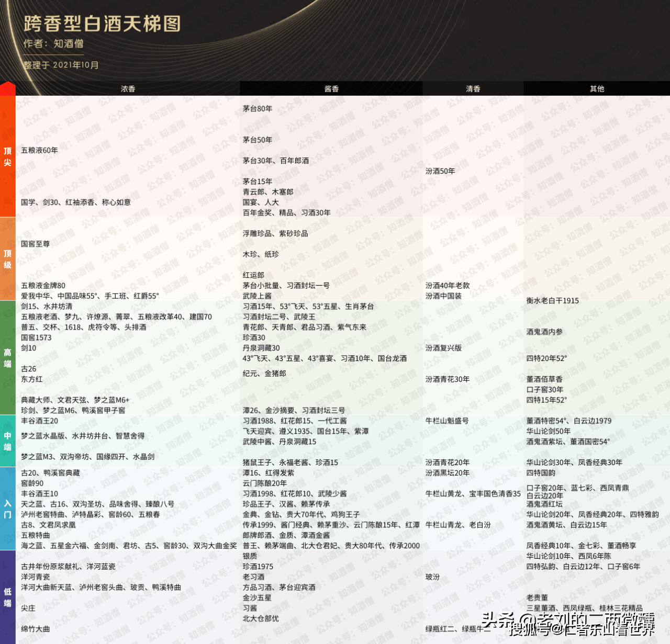Click the entry 武陵上酱
The image size is (670, 644).
point(257,296)
